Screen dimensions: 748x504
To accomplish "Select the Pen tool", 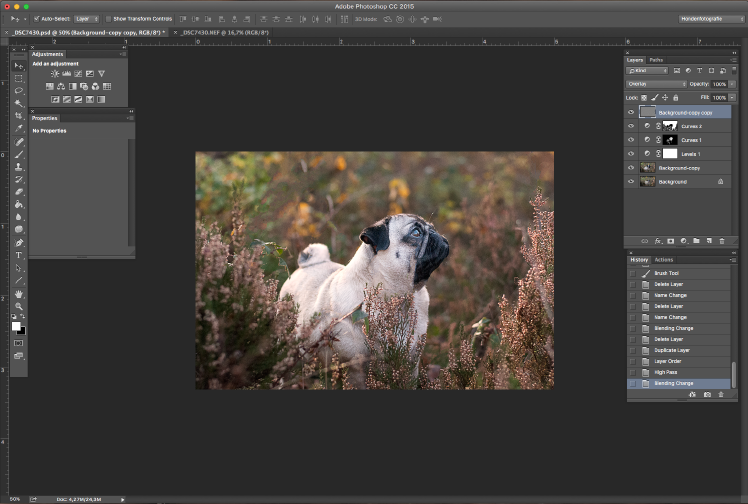I will click(19, 243).
